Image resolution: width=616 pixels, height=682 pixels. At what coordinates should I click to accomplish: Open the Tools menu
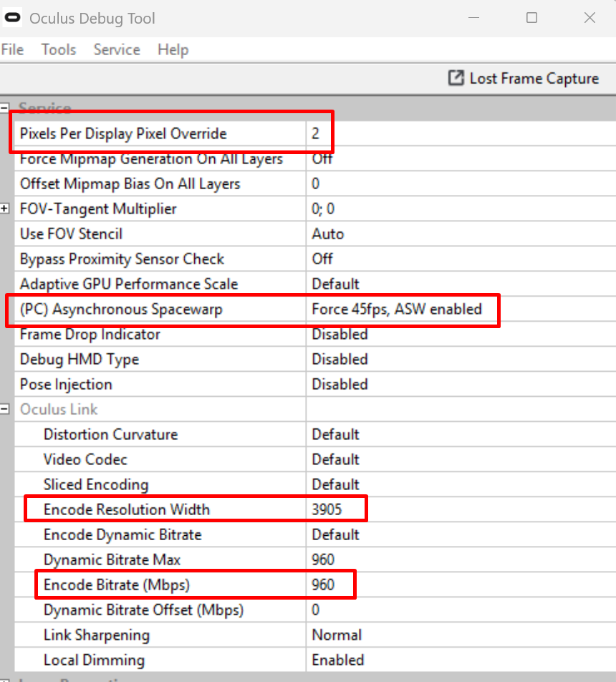pos(59,49)
